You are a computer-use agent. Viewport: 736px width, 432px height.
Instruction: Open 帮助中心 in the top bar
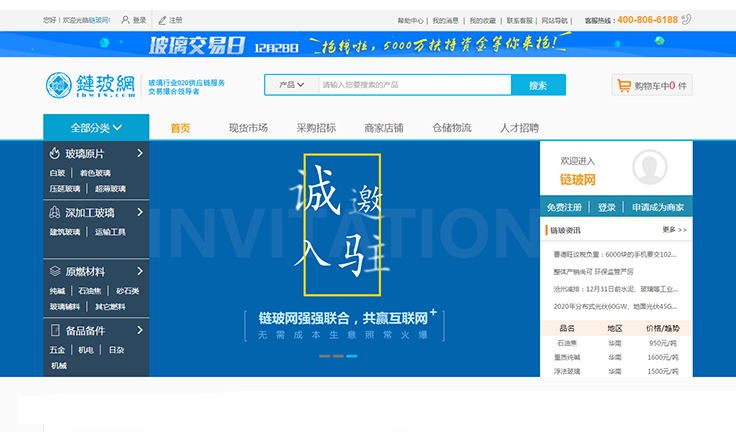pyautogui.click(x=410, y=21)
